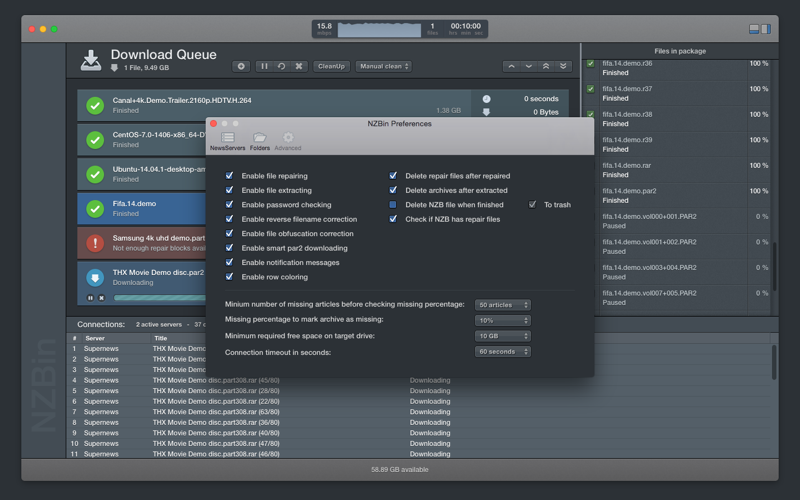Click the add download plus icon

pos(241,66)
